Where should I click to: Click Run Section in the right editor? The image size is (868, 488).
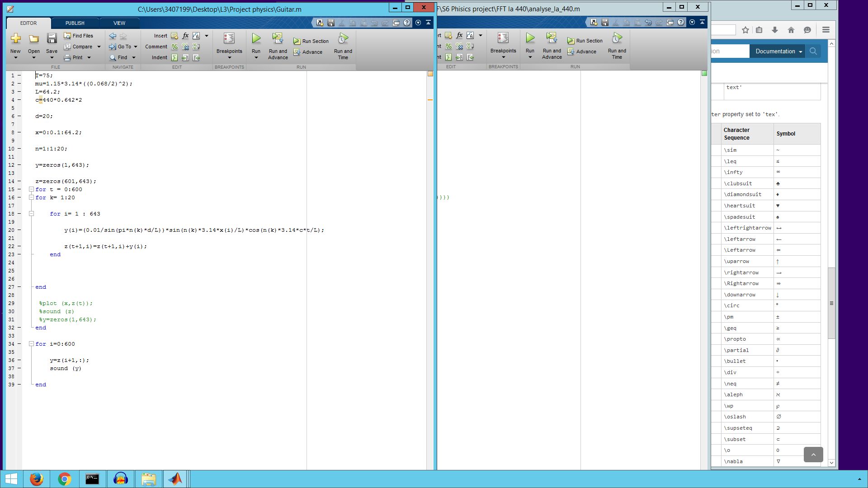coord(585,41)
